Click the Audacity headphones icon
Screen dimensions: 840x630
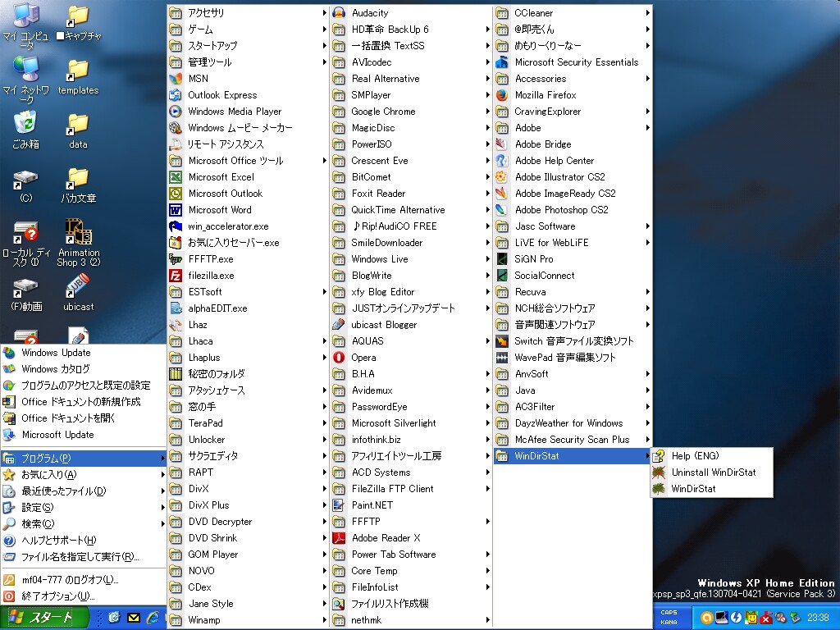(339, 13)
